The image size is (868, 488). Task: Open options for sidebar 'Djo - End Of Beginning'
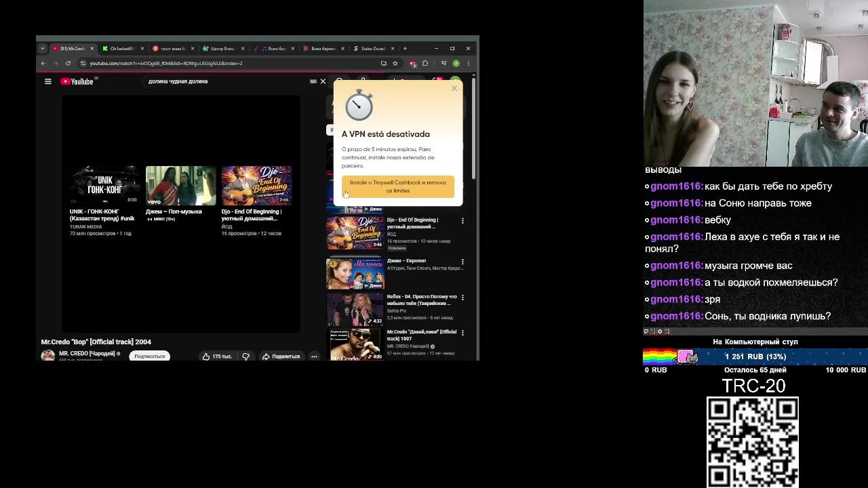462,221
